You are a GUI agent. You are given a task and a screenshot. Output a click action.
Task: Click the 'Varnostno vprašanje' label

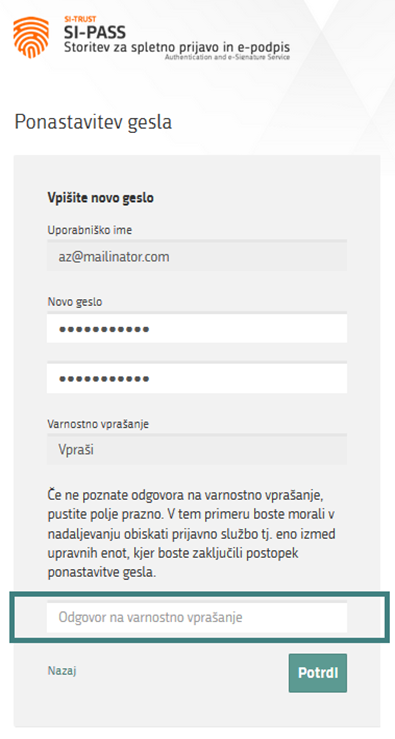tap(98, 424)
